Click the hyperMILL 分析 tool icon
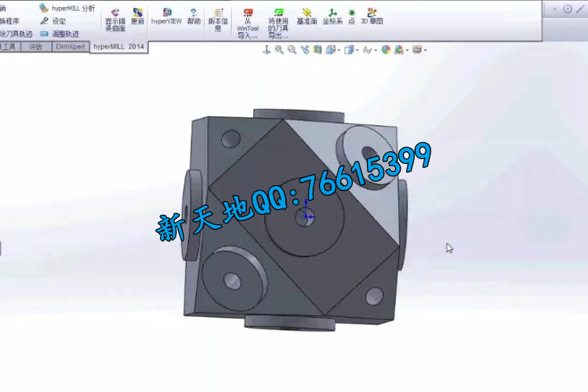Viewport: 588px width, 392px height. pyautogui.click(x=45, y=8)
